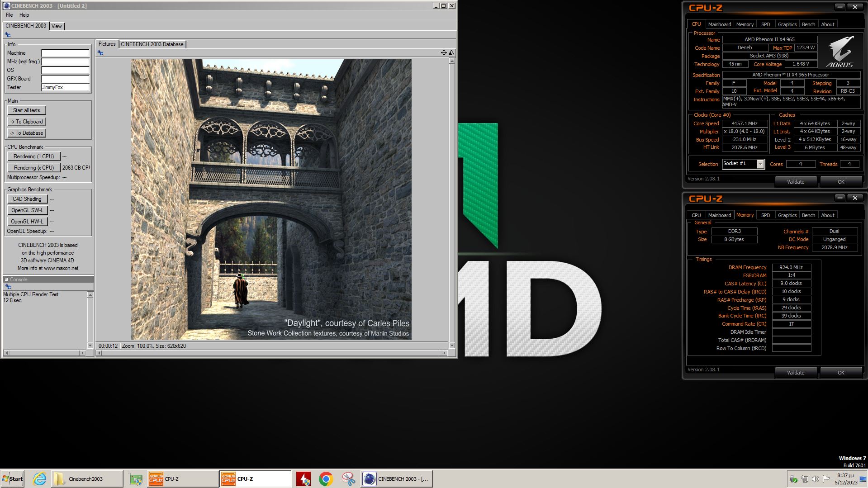Open the Action Center flag tray icon
The height and width of the screenshot is (488, 868).
[x=826, y=479]
